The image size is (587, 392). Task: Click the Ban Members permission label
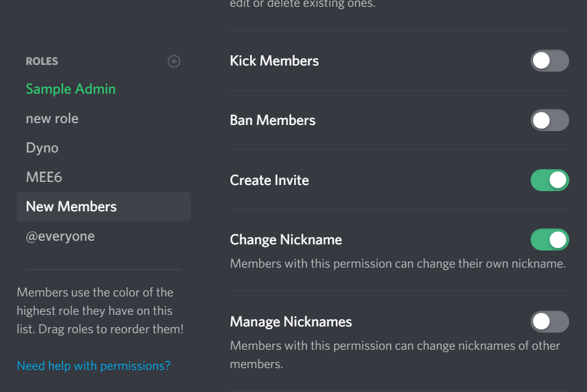click(272, 120)
